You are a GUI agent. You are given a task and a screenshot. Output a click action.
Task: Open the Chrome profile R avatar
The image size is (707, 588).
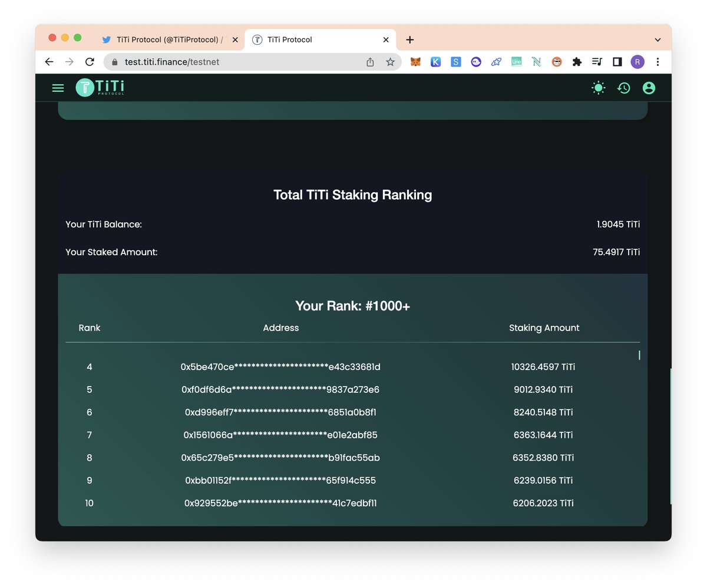coord(637,62)
